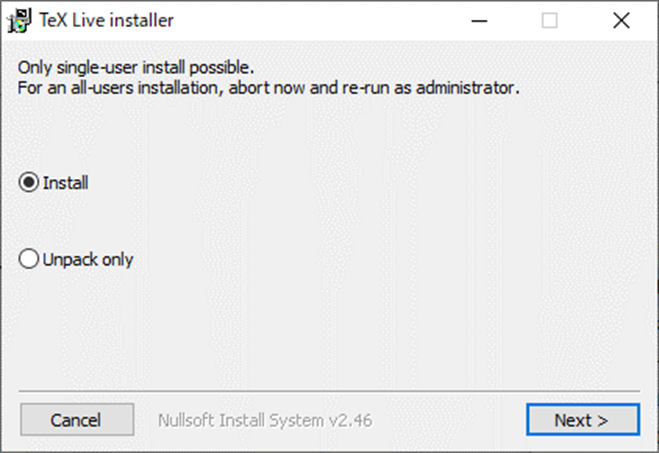Close the TeX Live installer dialog
659x453 pixels.
(621, 21)
